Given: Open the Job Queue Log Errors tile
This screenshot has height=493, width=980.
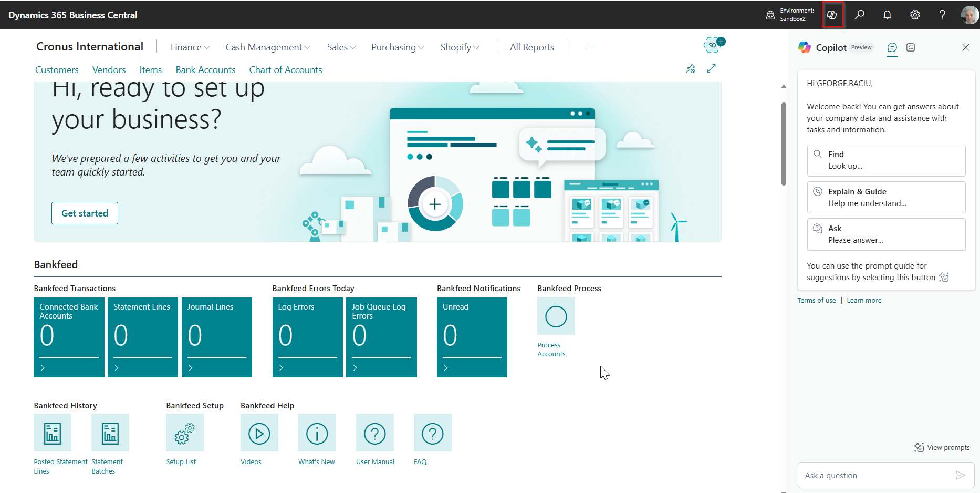Looking at the screenshot, I should click(381, 337).
